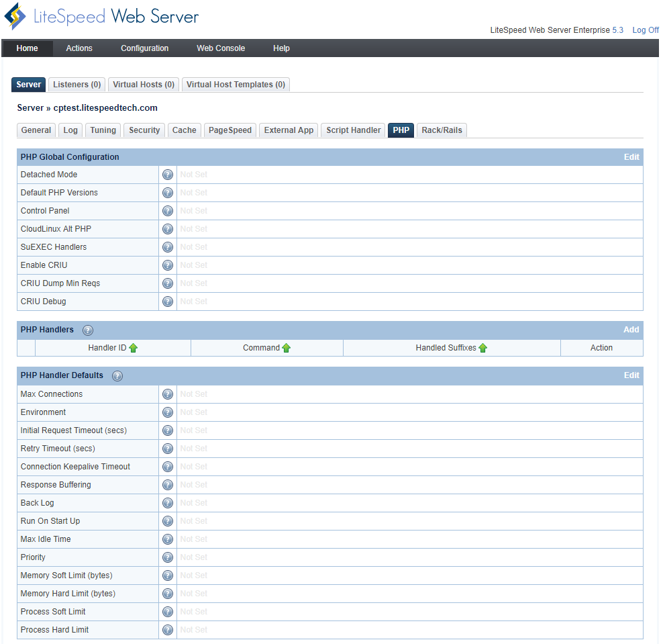The image size is (663, 644).
Task: Open help icon for Control Panel
Action: 168,211
